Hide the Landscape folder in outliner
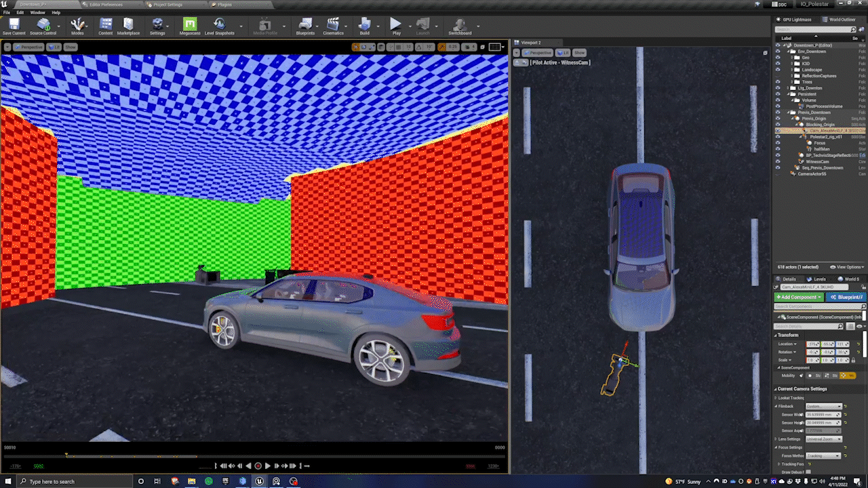 point(778,70)
